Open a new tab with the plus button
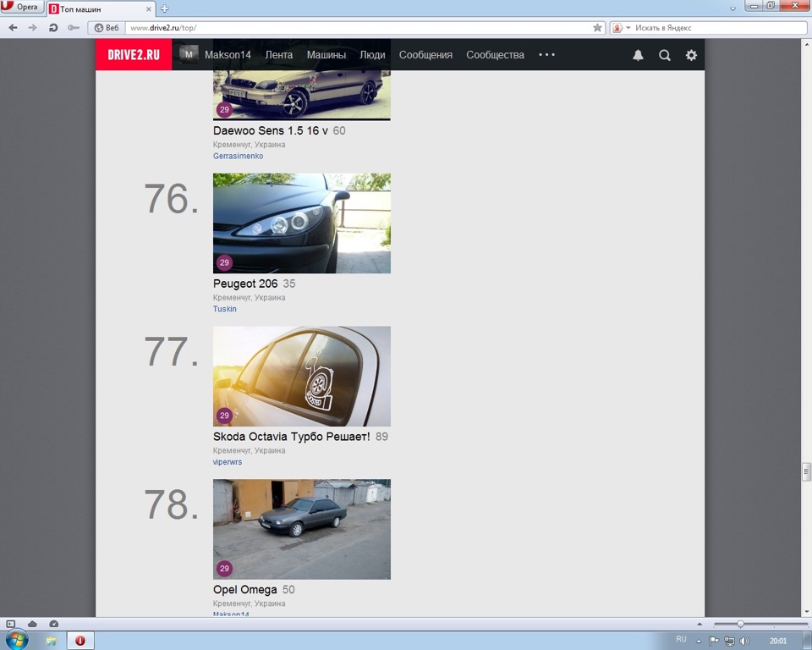Viewport: 812px width, 650px height. point(164,8)
